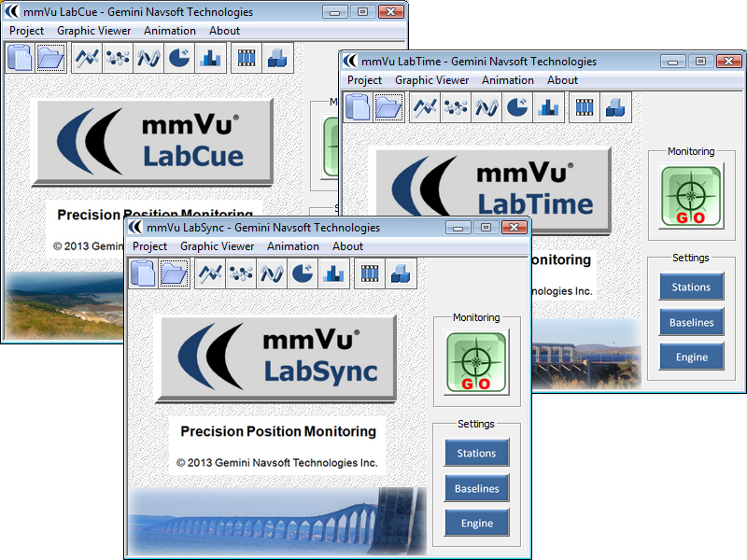The height and width of the screenshot is (560, 747).
Task: Start monitoring with GO button in LabTime
Action: coord(691,196)
